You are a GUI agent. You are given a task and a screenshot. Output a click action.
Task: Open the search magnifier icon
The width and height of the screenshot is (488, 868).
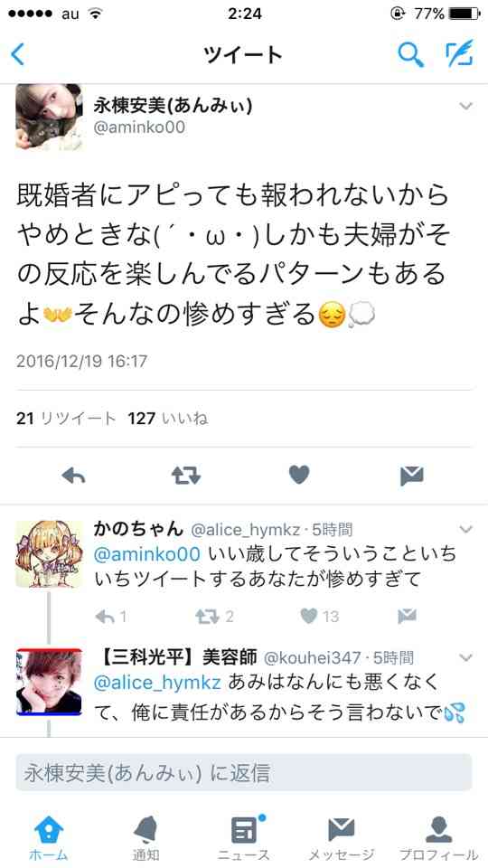point(410,54)
